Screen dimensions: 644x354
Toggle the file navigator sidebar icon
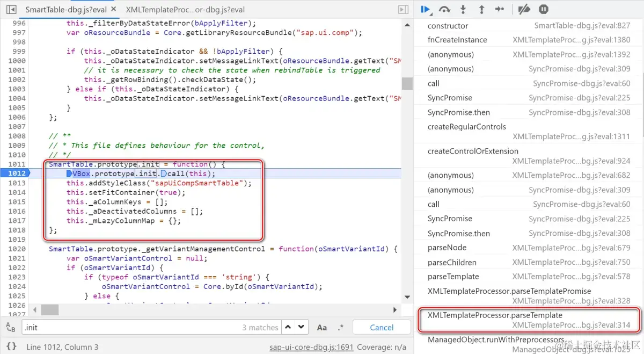11,9
